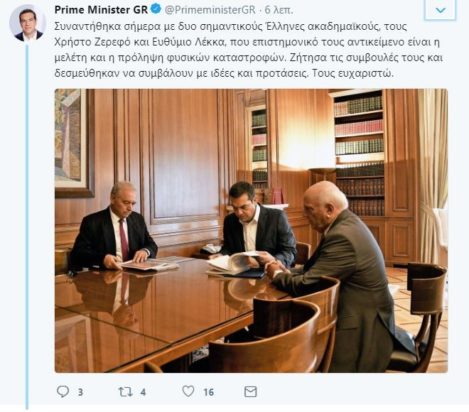
Task: Click the blue verified badge
Action: click(156, 9)
